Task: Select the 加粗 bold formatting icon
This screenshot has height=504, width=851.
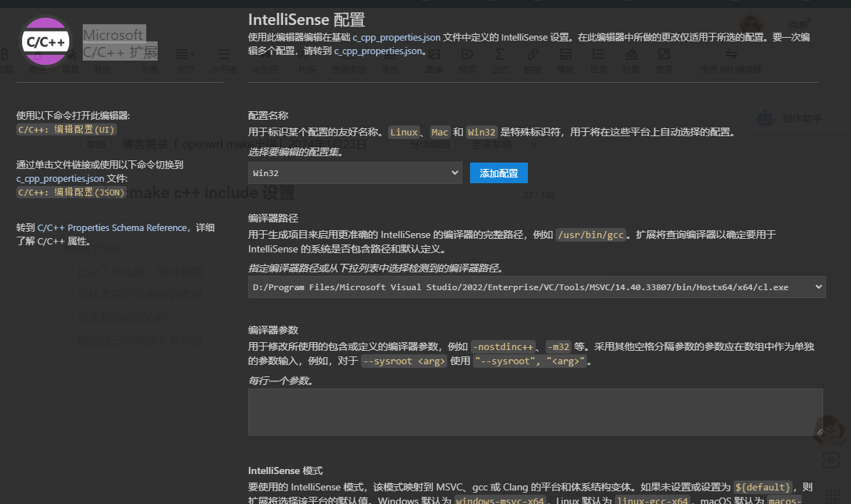Action: pyautogui.click(x=7, y=58)
